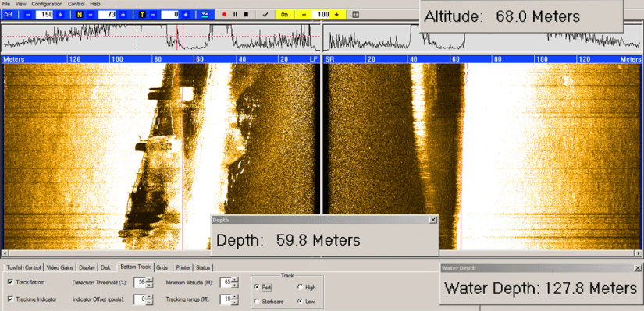Image resolution: width=644 pixels, height=311 pixels.
Task: Open the Help menu
Action: coord(95,4)
